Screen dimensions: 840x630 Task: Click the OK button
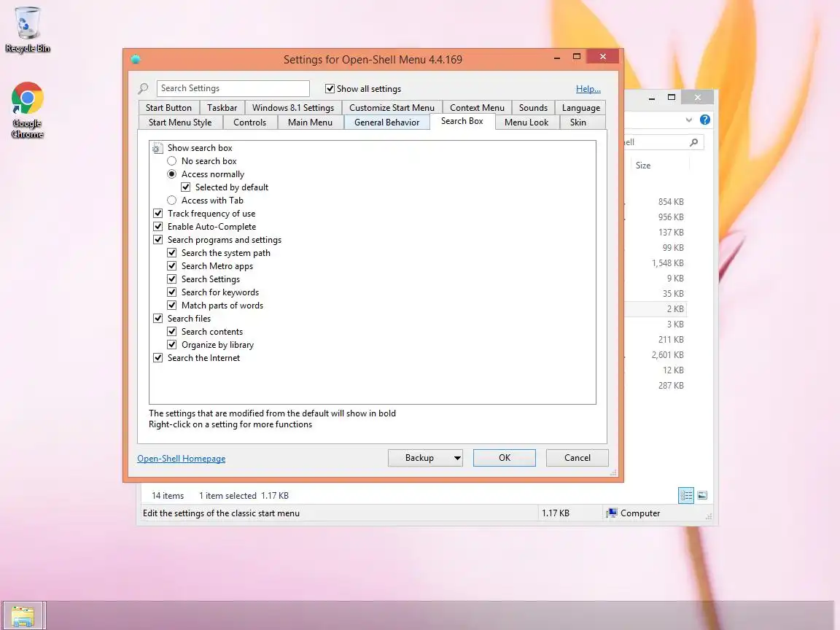pos(504,458)
